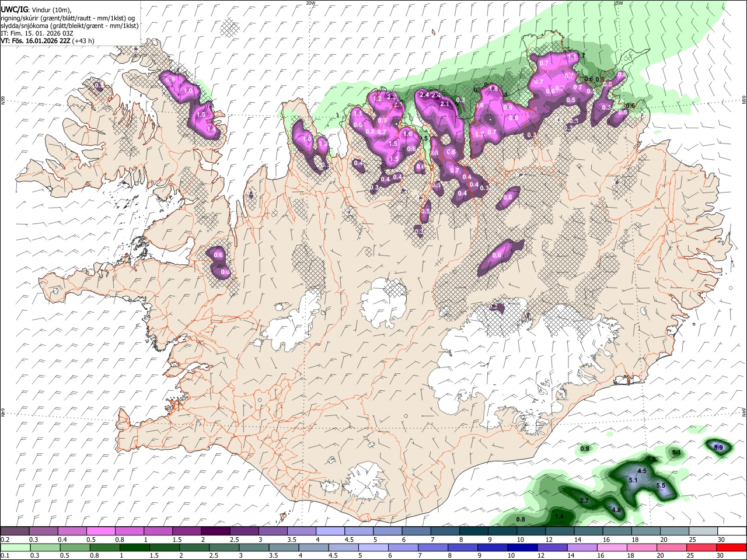This screenshot has height=560, width=747.
Task: Click the 1.8 snowfall value in the northeast
Action: (493, 89)
